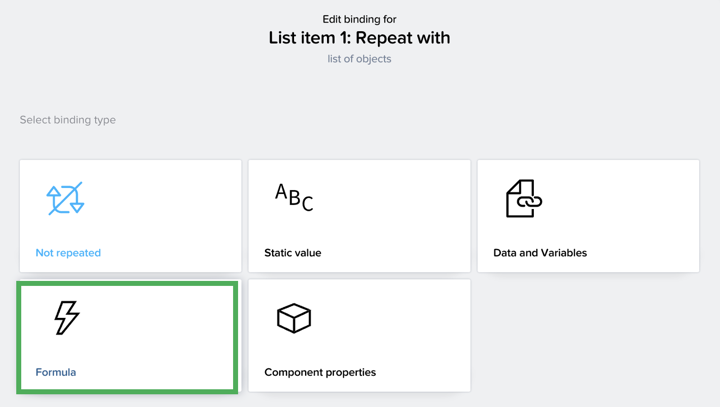Click the green-highlighted card border
The width and height of the screenshot is (720, 407).
127,283
